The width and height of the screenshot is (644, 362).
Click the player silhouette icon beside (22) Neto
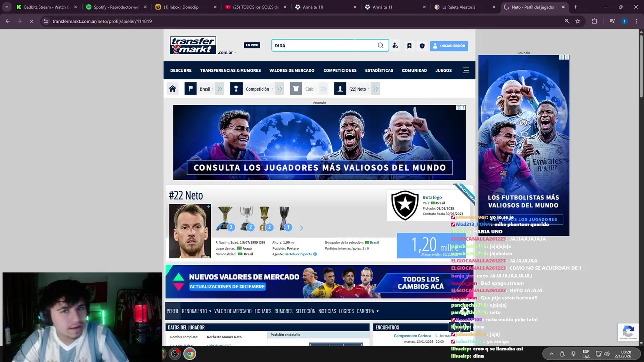coord(340,89)
